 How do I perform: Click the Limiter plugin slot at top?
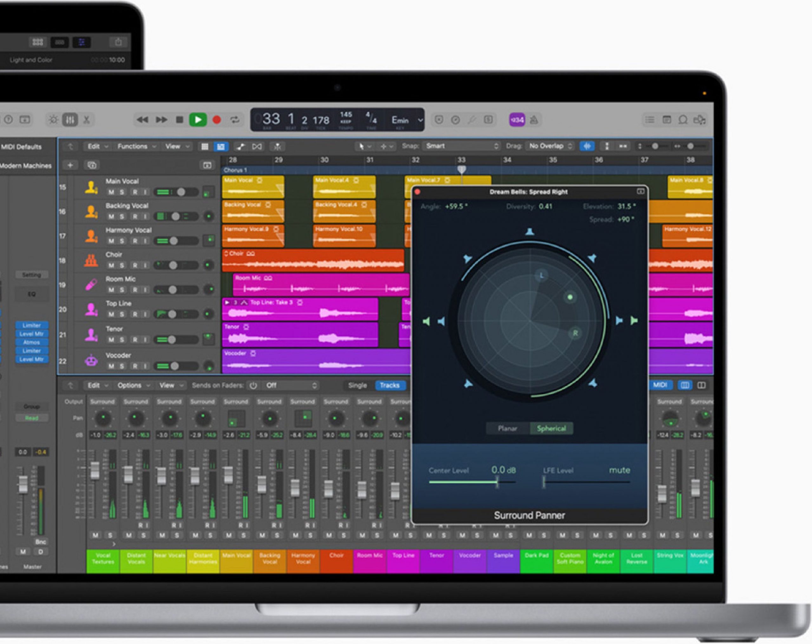tap(32, 325)
